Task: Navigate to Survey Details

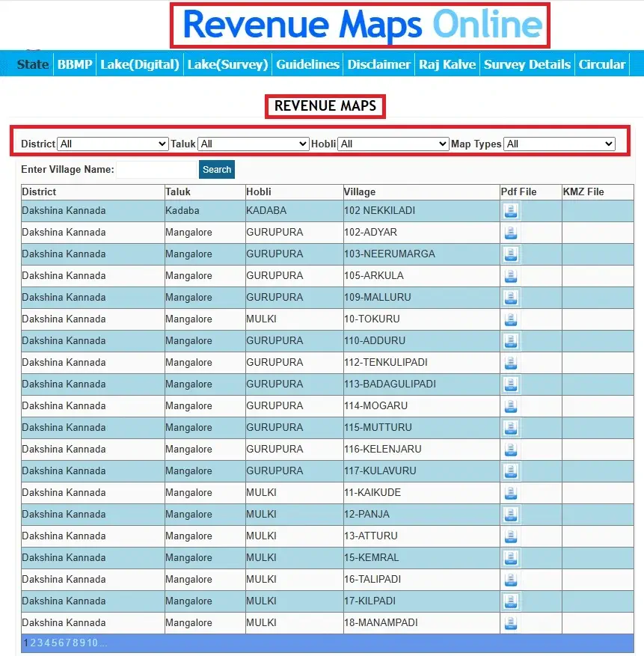Action: 527,64
